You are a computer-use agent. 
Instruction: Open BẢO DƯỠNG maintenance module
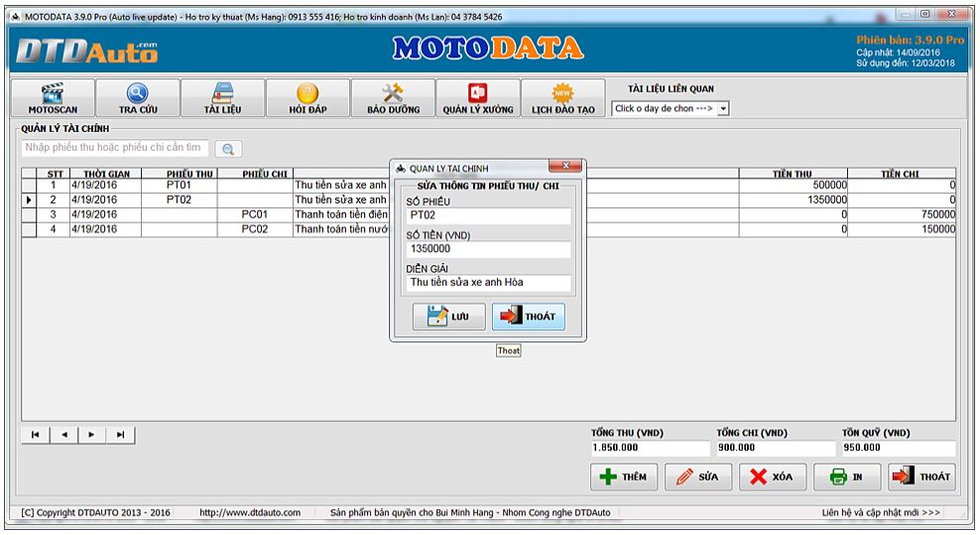(x=393, y=98)
